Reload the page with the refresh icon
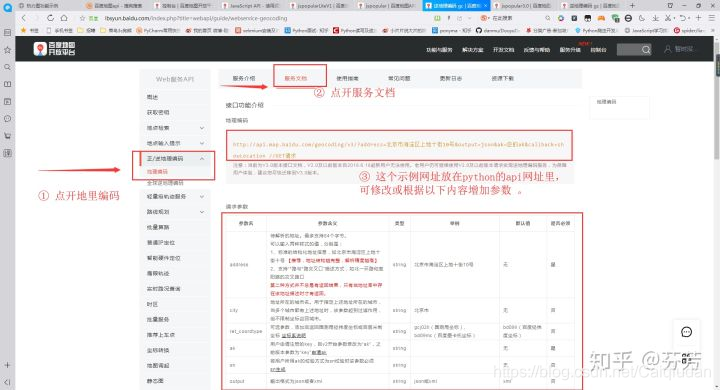The height and width of the screenshot is (390, 720). click(x=50, y=18)
